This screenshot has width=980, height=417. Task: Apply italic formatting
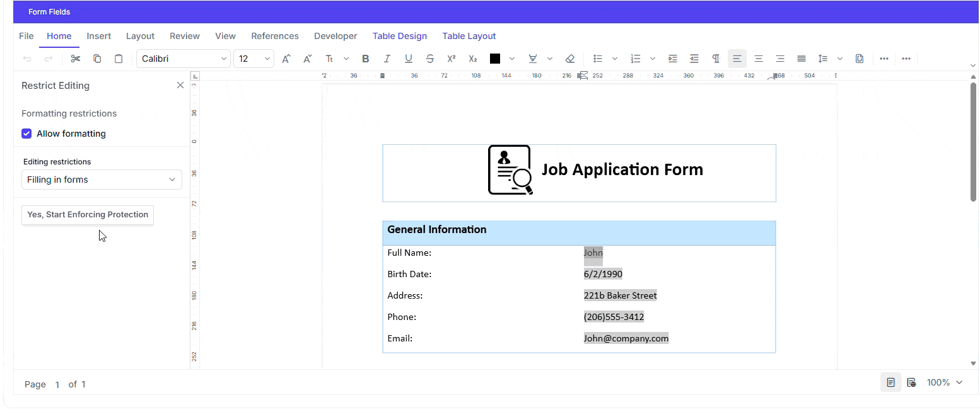click(x=387, y=59)
